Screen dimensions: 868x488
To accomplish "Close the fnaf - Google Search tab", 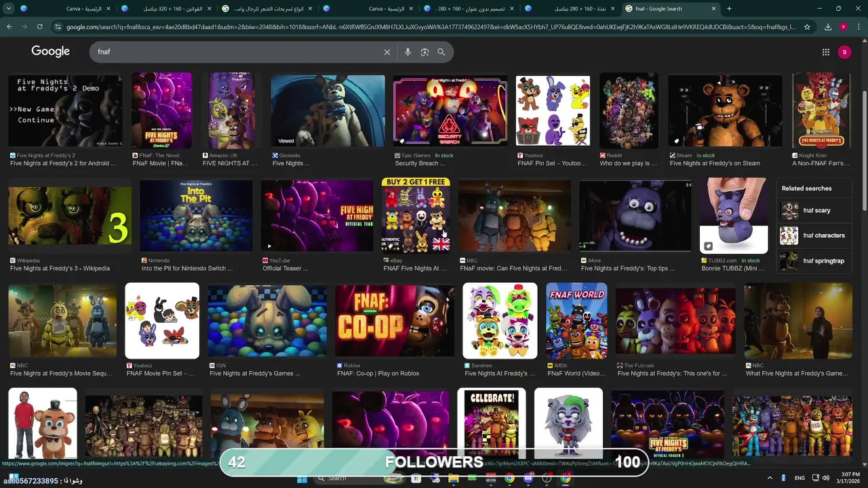I will (713, 9).
